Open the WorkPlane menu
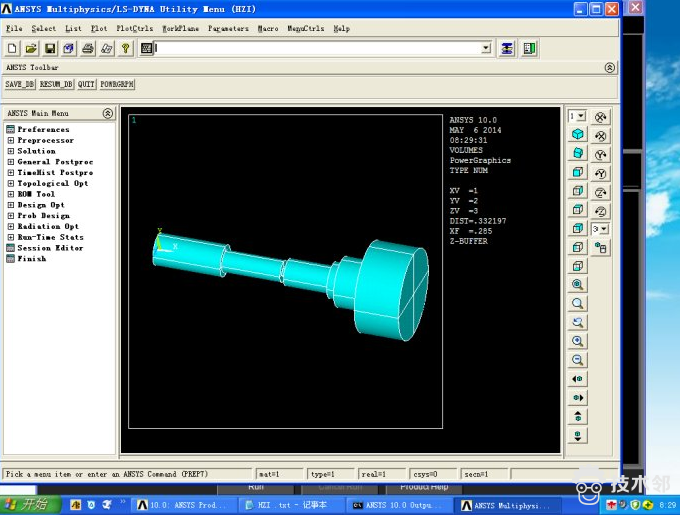Viewport: 680px width, 515px height. tap(180, 28)
